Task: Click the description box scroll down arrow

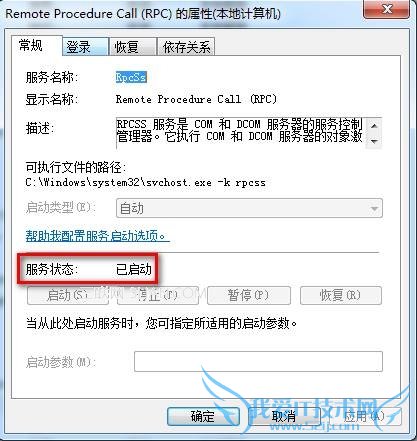Action: point(374,141)
